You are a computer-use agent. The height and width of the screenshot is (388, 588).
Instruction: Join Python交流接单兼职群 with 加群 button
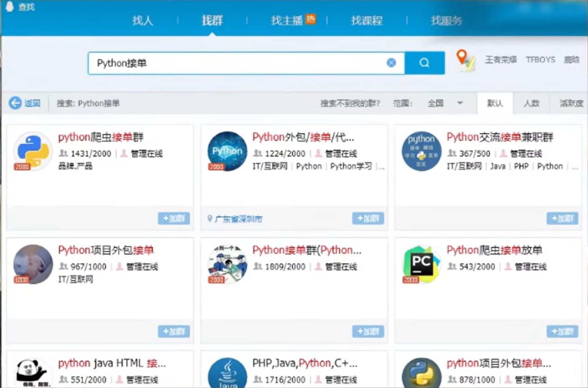562,219
